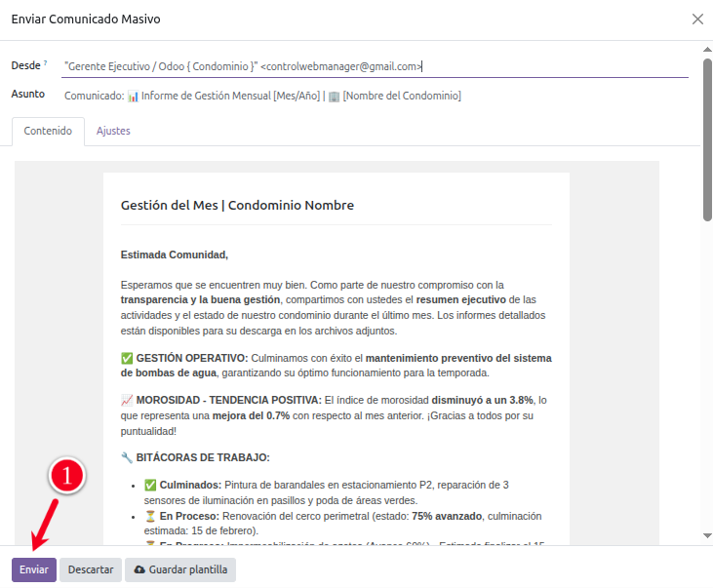Click cloud upload icon on Guardar plantilla

pyautogui.click(x=139, y=569)
